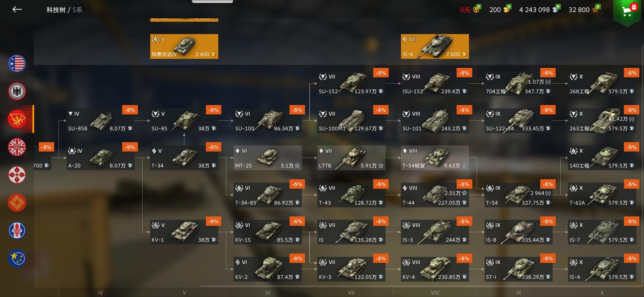Open the 科技树 breadcrumb link
The image size is (644, 297).
pos(56,10)
